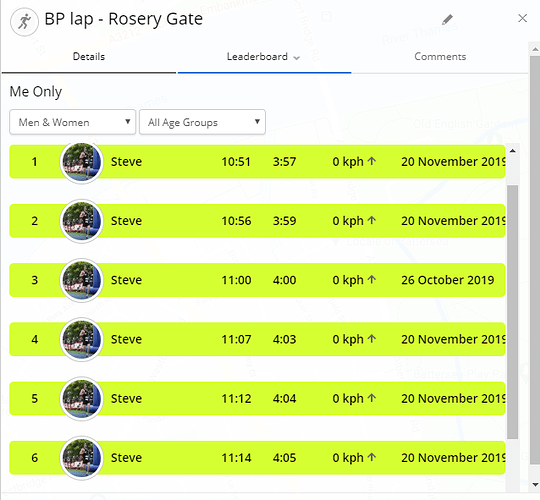Expand the Leaderboard tab chevron
Image resolution: width=540 pixels, height=500 pixels.
click(x=297, y=58)
